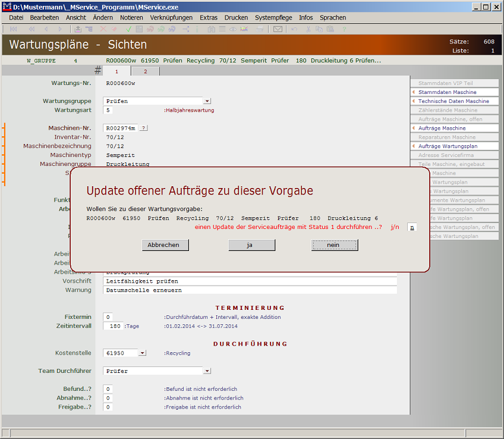This screenshot has width=504, height=439.
Task: Click the red X delete toolbar icon
Action: 104,29
